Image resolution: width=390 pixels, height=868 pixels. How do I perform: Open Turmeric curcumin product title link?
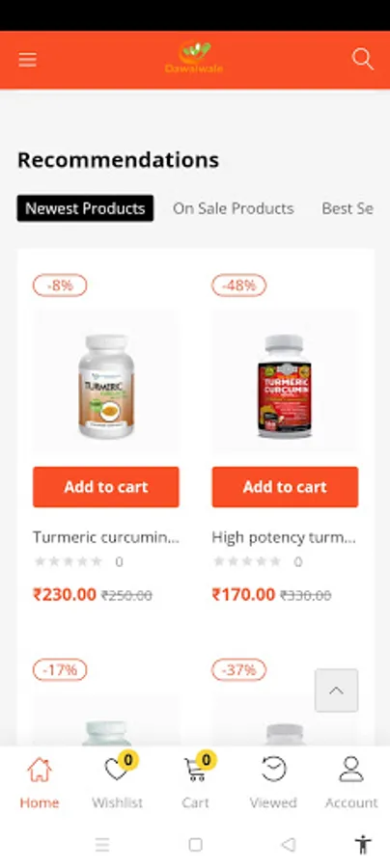(x=106, y=537)
